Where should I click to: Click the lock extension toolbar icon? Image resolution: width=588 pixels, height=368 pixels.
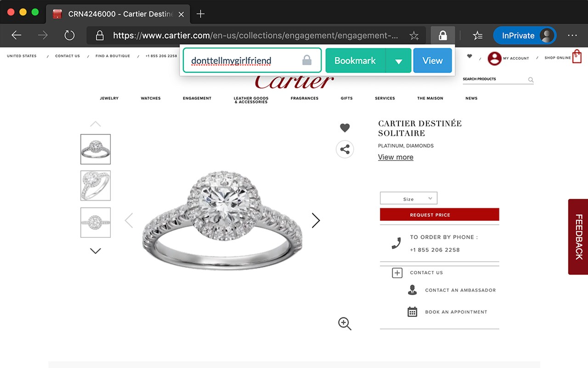point(443,35)
